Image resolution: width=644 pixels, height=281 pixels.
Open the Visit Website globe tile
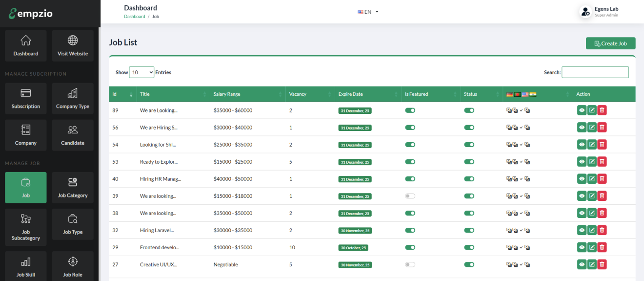click(x=73, y=46)
